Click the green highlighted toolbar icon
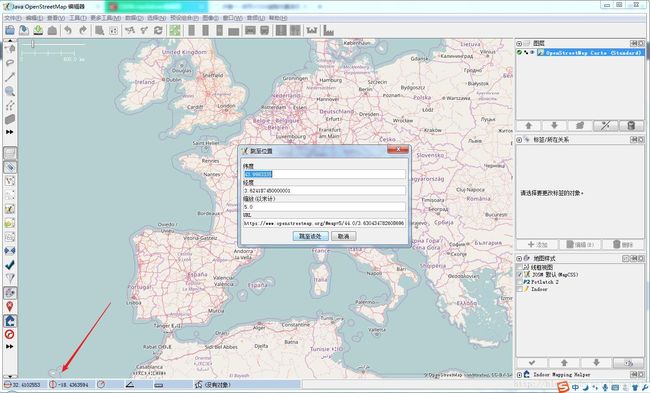650x393 pixels. [175, 30]
